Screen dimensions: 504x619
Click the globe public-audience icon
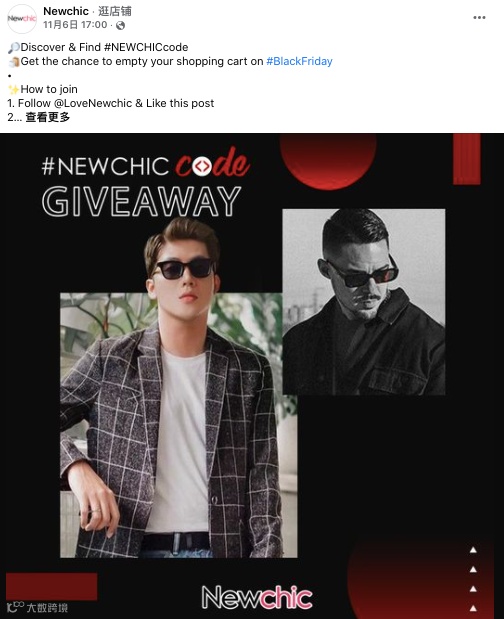pyautogui.click(x=120, y=26)
